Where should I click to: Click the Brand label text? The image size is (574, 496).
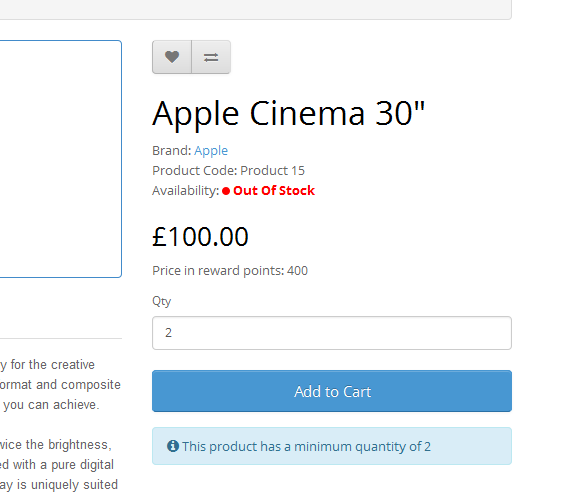(x=172, y=150)
